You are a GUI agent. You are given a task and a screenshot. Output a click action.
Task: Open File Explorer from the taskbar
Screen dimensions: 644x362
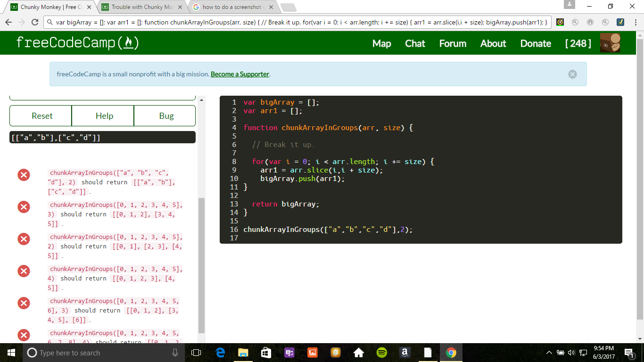coord(243,353)
